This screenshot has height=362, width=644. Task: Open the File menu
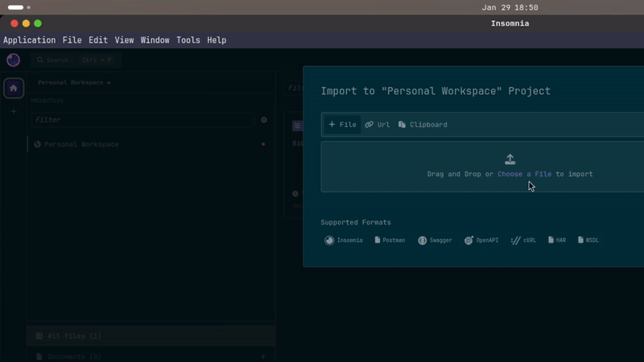tap(72, 40)
